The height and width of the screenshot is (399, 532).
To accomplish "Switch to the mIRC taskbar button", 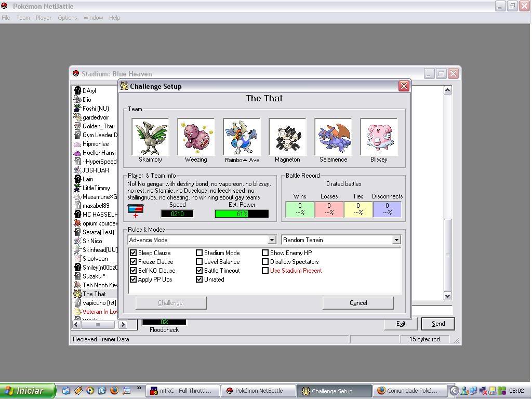I will click(x=183, y=391).
